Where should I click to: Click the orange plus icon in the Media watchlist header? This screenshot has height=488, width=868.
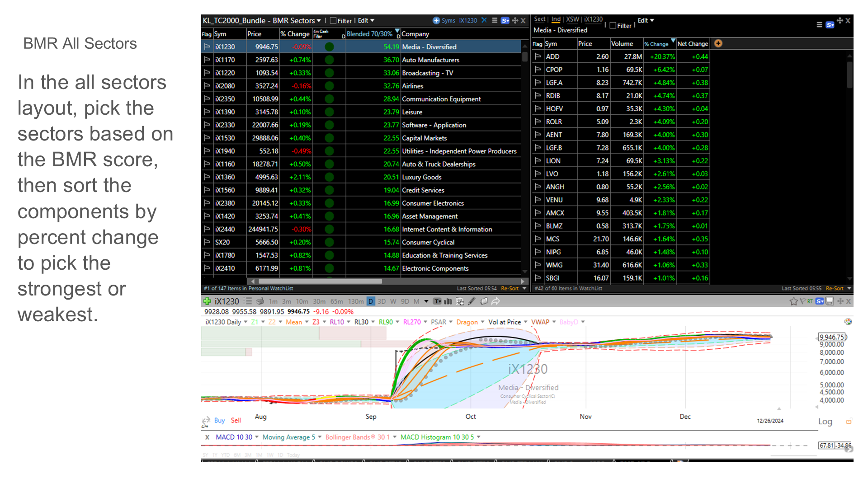718,43
